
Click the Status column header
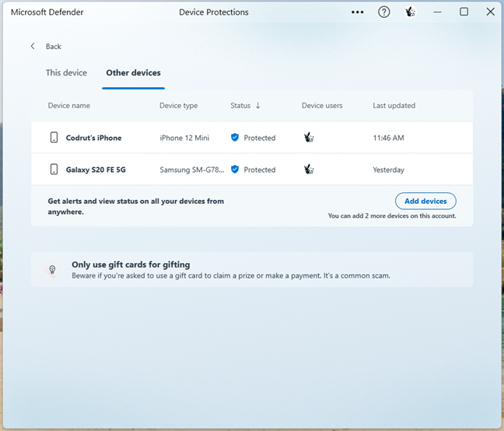coord(240,106)
